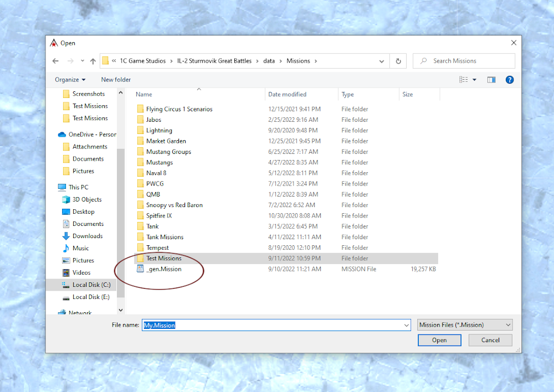Screen dimensions: 554x392
Task: Select Local Disk (E:) drive
Action: coord(91,297)
